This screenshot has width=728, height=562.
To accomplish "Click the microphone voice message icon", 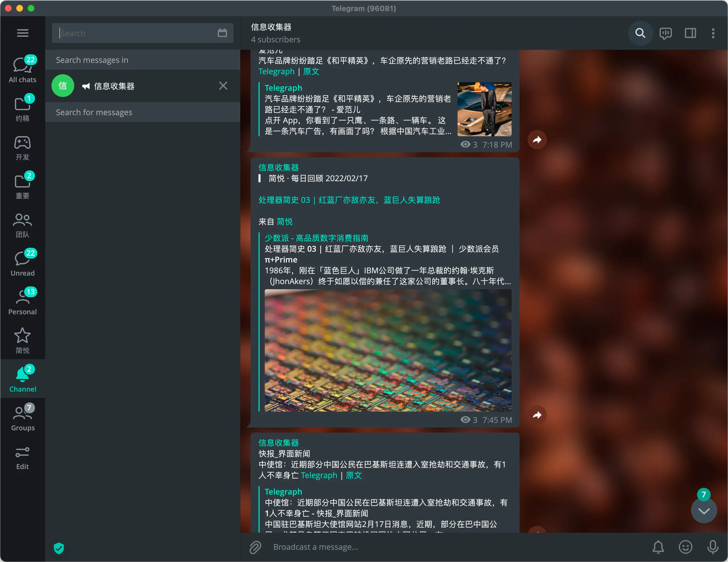I will [713, 547].
